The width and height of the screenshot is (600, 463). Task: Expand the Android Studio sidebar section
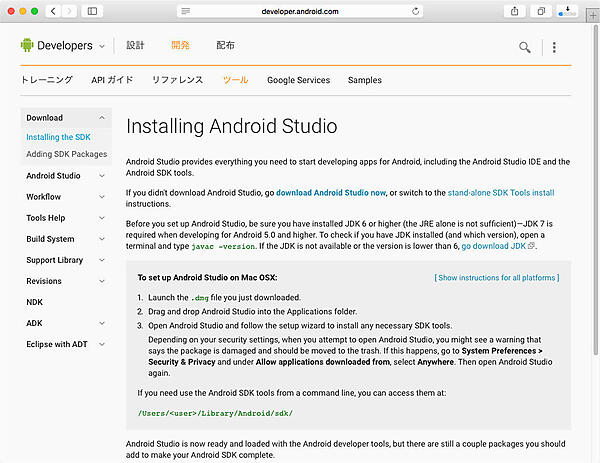(102, 176)
